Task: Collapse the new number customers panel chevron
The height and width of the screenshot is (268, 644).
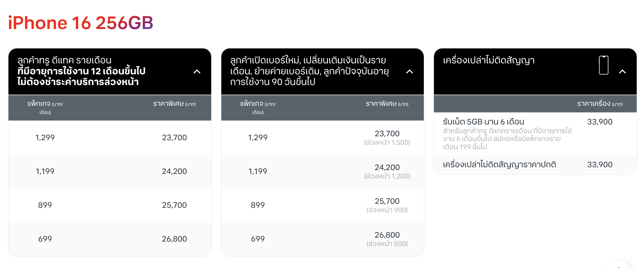Action: click(x=409, y=72)
